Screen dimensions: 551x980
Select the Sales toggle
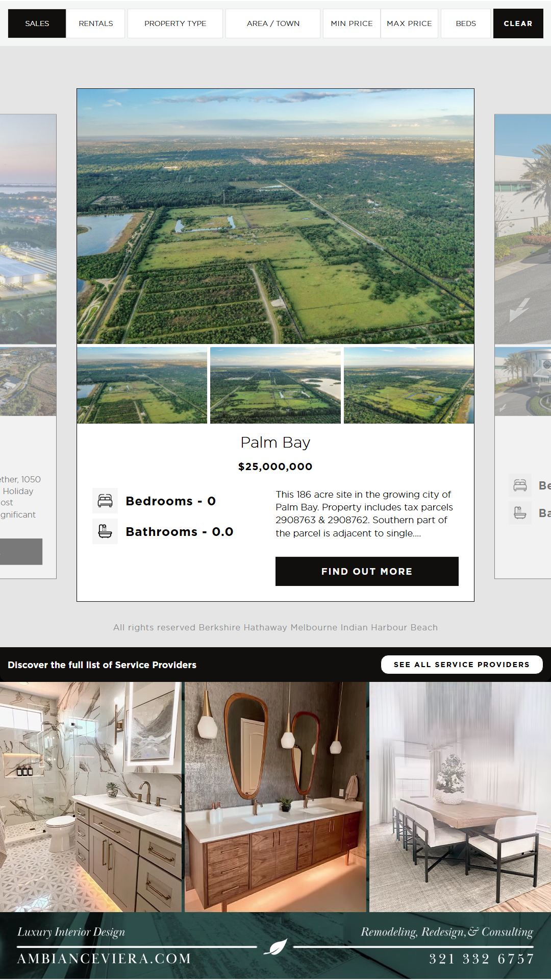[x=37, y=23]
